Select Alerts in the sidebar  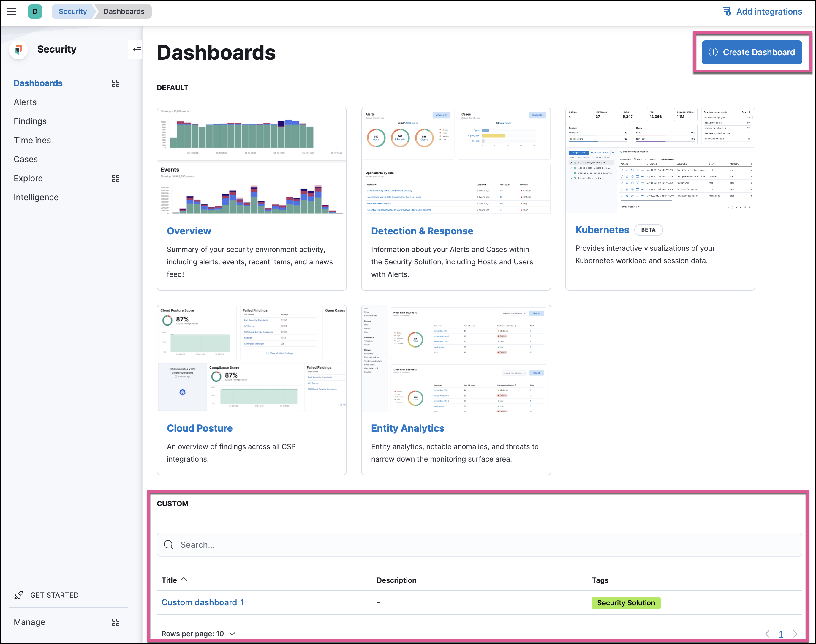(x=25, y=102)
